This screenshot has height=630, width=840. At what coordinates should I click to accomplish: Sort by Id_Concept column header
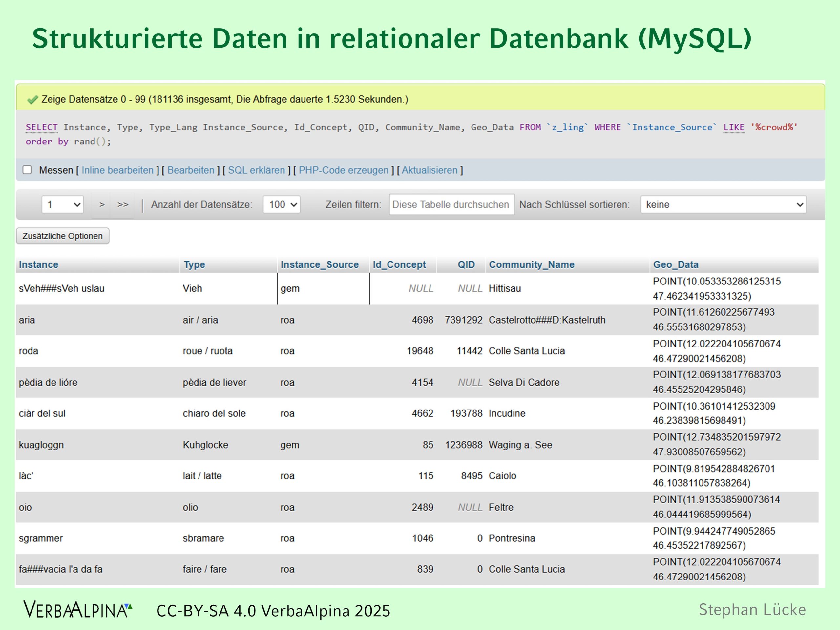click(x=399, y=265)
